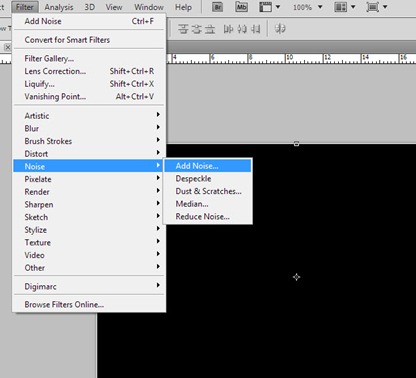Open the Help menu
The width and height of the screenshot is (416, 378).
tap(183, 7)
